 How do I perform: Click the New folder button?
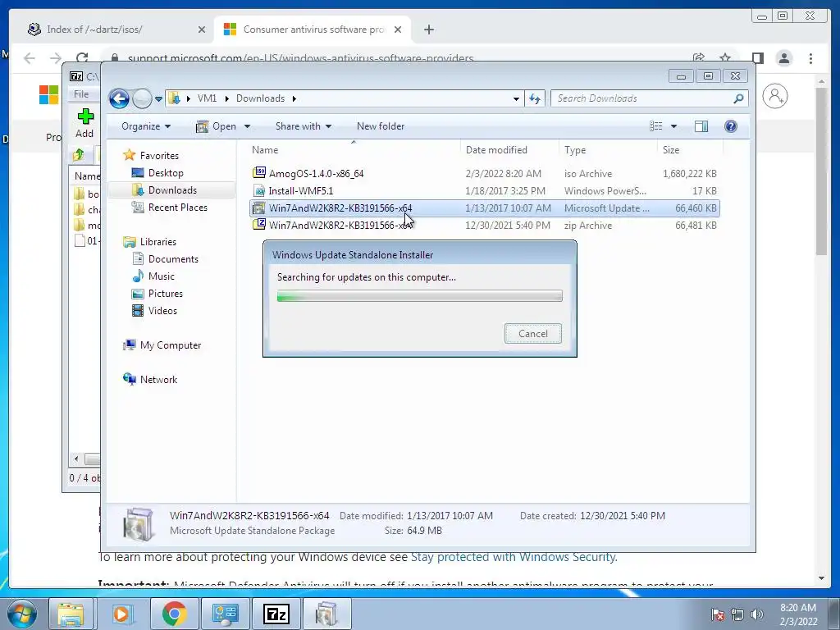click(381, 126)
